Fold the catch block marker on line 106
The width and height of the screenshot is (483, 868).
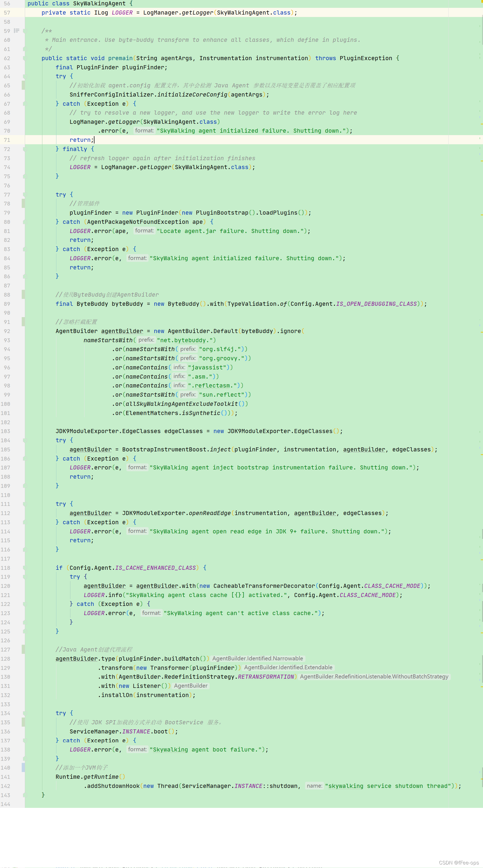coord(25,458)
